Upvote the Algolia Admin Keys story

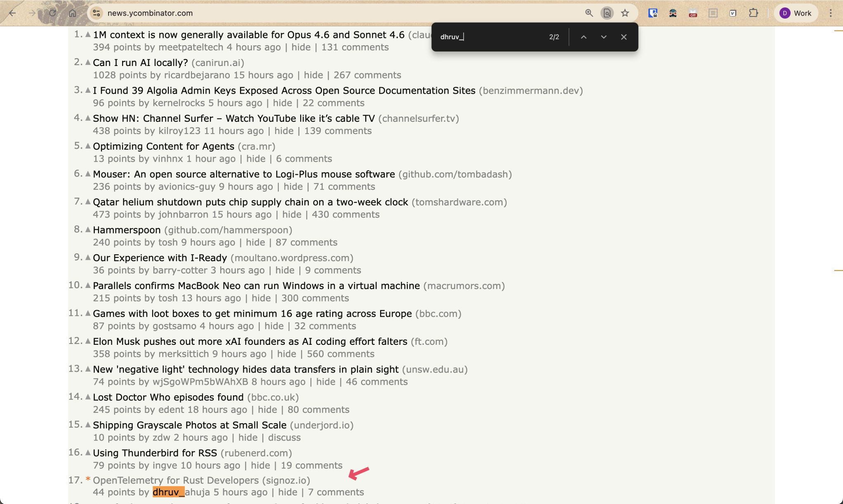point(88,90)
